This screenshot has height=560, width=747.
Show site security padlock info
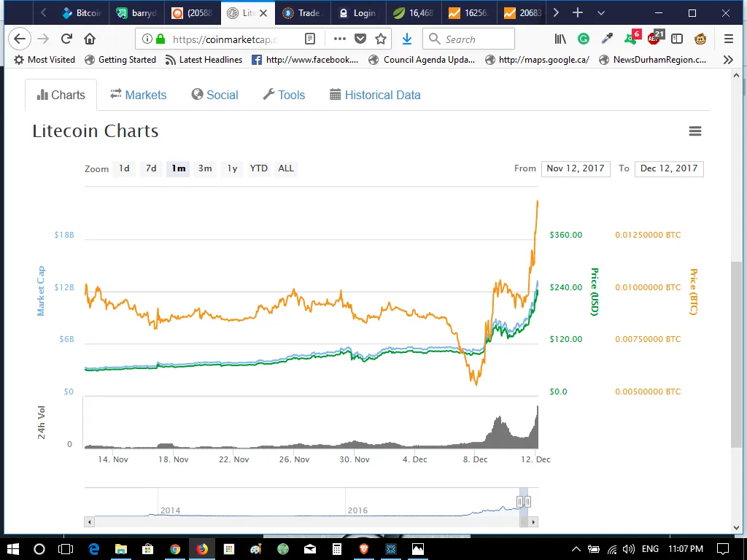[161, 39]
